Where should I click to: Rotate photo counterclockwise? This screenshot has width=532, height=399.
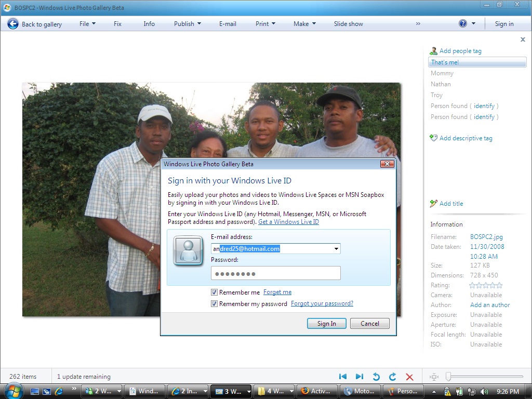tap(376, 376)
